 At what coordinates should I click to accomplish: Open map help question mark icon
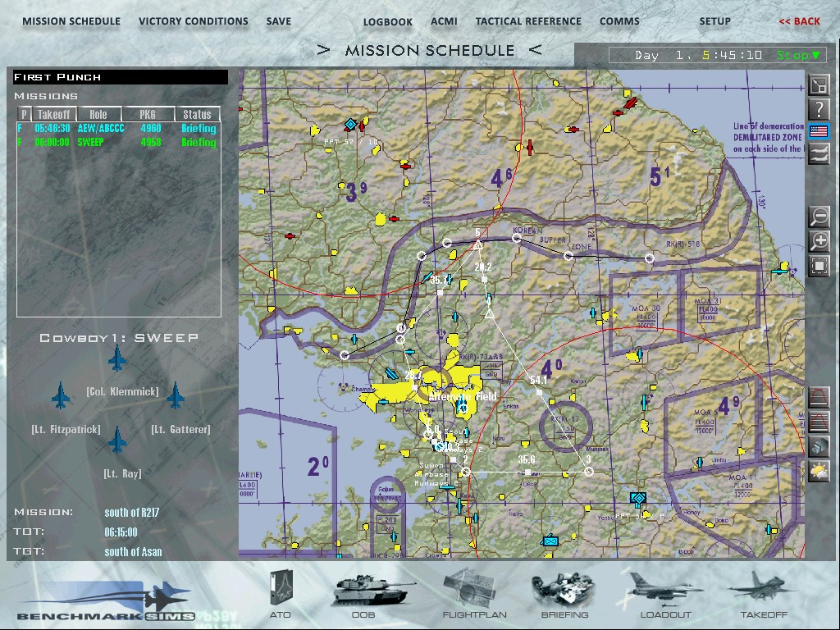819,109
